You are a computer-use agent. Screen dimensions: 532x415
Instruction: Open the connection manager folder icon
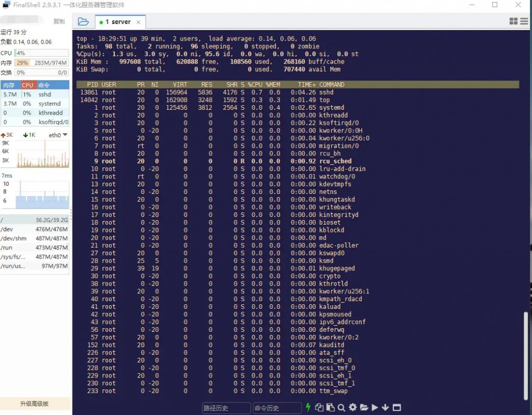pyautogui.click(x=84, y=21)
